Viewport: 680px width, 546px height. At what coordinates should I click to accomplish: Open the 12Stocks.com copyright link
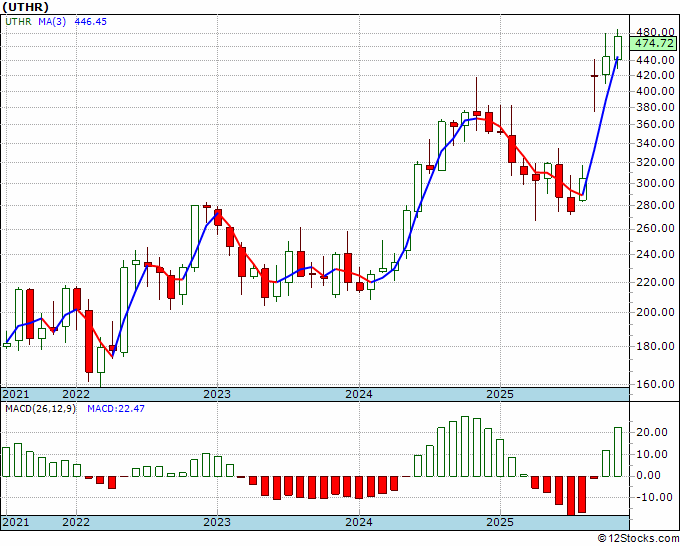pyautogui.click(x=638, y=539)
